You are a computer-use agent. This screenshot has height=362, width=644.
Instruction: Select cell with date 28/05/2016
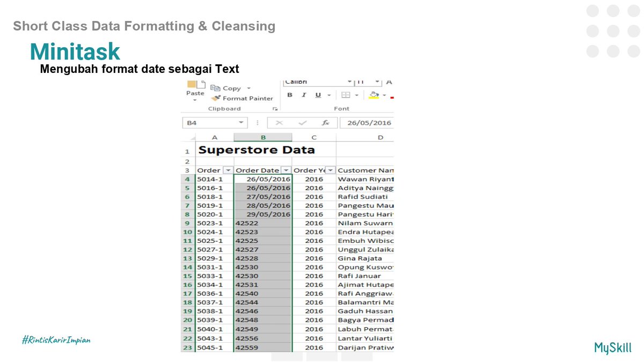tap(263, 205)
